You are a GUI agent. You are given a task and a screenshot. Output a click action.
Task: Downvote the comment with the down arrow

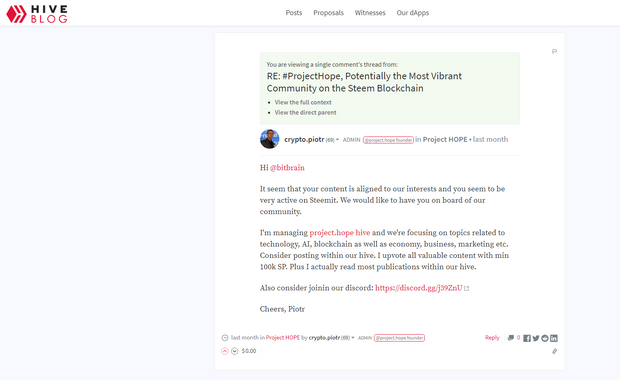click(x=234, y=351)
